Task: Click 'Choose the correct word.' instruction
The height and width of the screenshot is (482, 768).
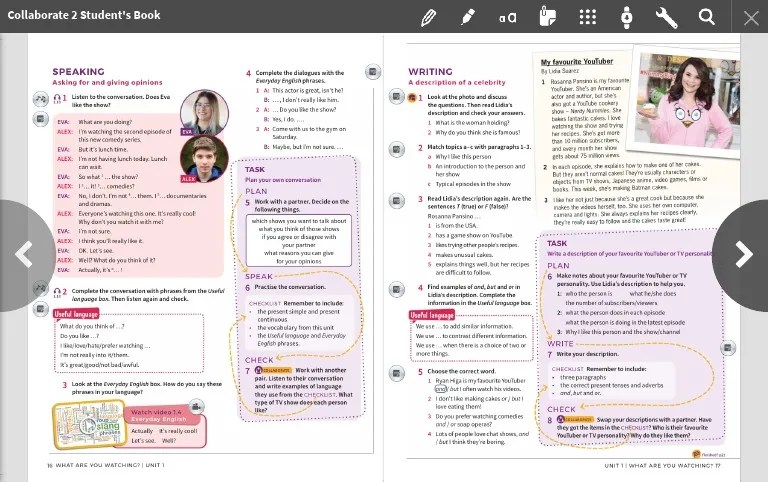Action: click(x=461, y=371)
